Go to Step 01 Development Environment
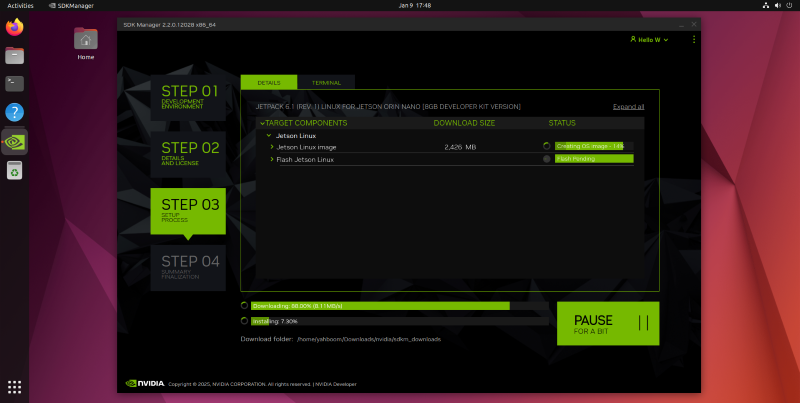Screen dimensions: 800x403 (x=188, y=96)
